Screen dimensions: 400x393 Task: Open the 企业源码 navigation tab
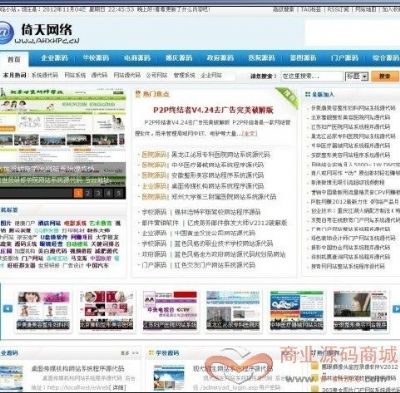pos(54,58)
